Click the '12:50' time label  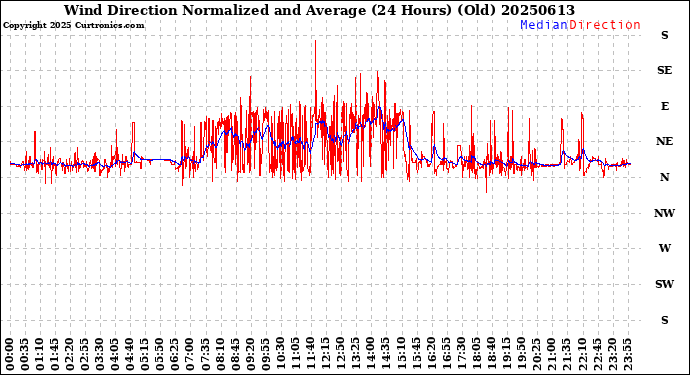tap(340, 354)
